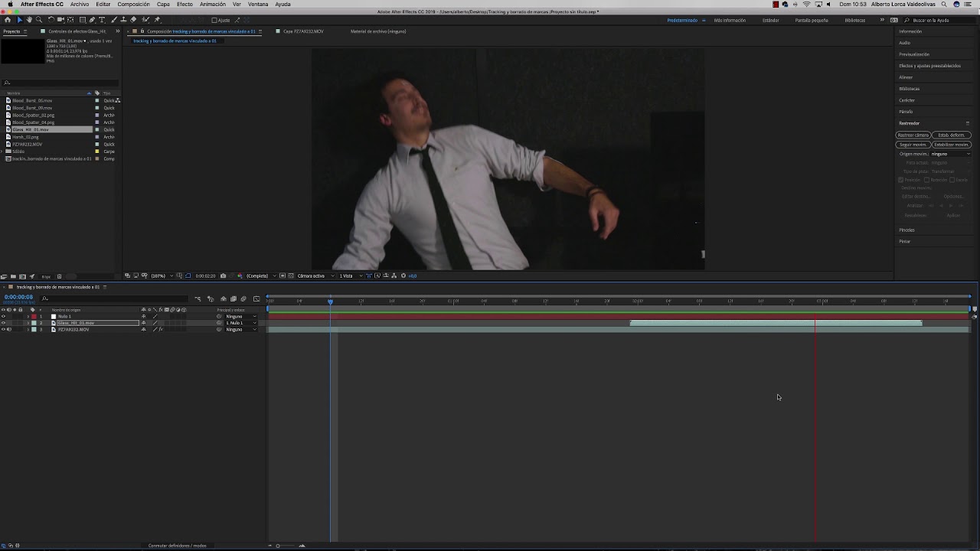Image resolution: width=980 pixels, height=551 pixels.
Task: Select the Rectangle shape tool
Action: [83, 20]
